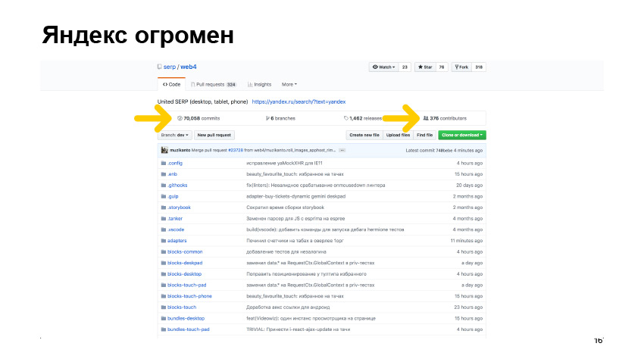644x362 pixels.
Task: Click Upload files button
Action: [398, 135]
